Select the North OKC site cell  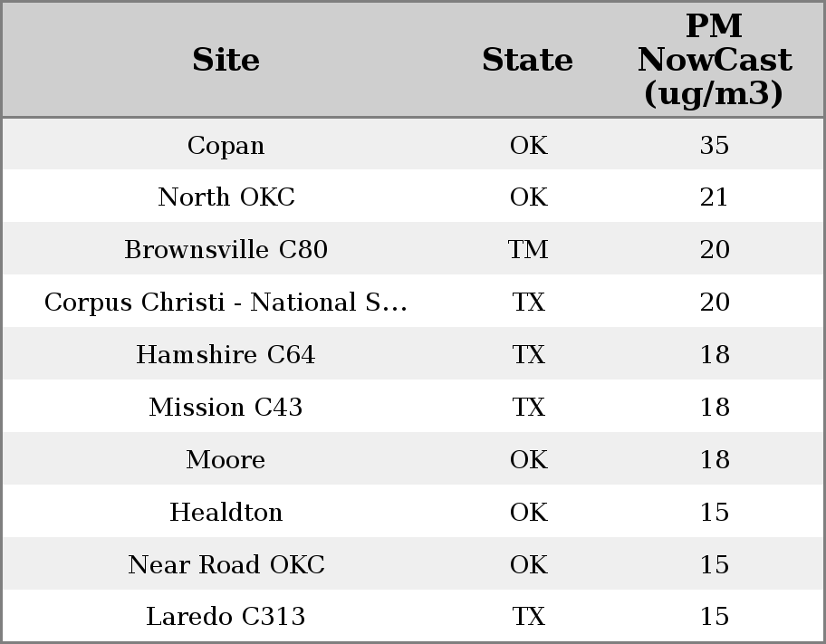(x=226, y=197)
